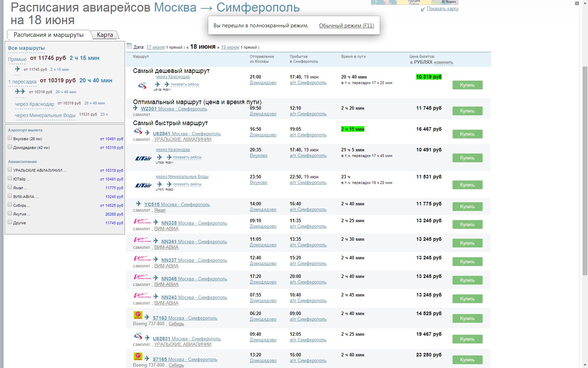Click the plane icon next to U62841
This screenshot has height=368, width=588.
[147, 133]
